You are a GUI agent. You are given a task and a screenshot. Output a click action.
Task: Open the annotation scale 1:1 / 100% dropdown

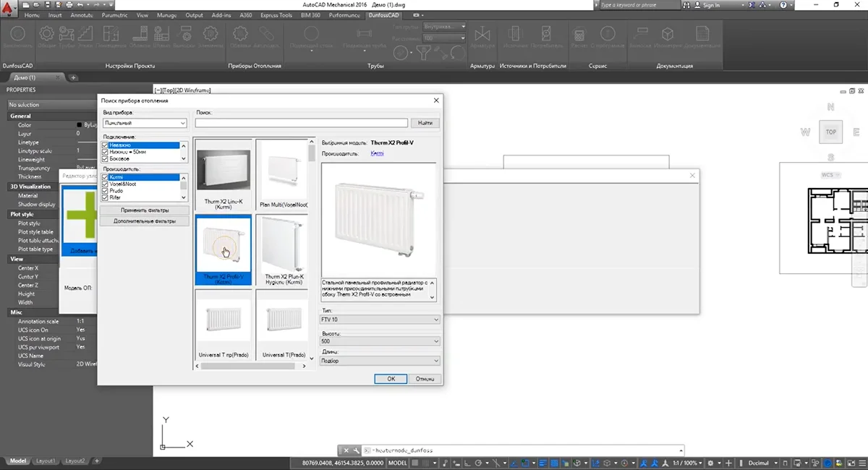(x=686, y=463)
